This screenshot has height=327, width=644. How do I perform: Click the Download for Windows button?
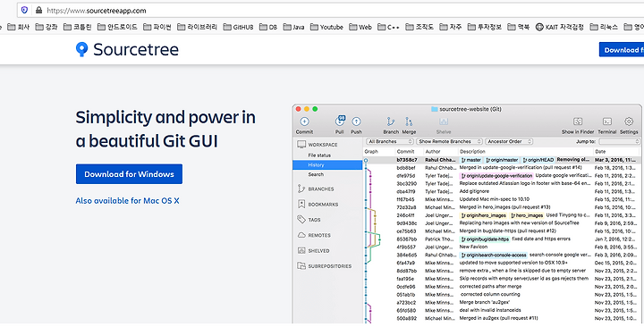coord(129,174)
